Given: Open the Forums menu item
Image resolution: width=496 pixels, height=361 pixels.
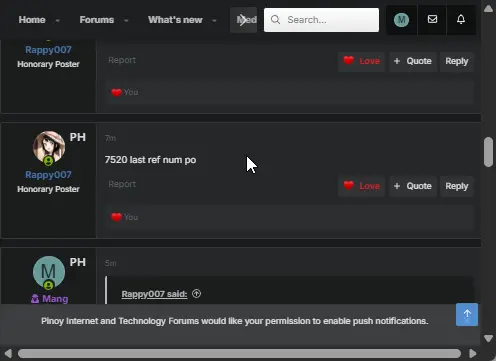Looking at the screenshot, I should [97, 20].
